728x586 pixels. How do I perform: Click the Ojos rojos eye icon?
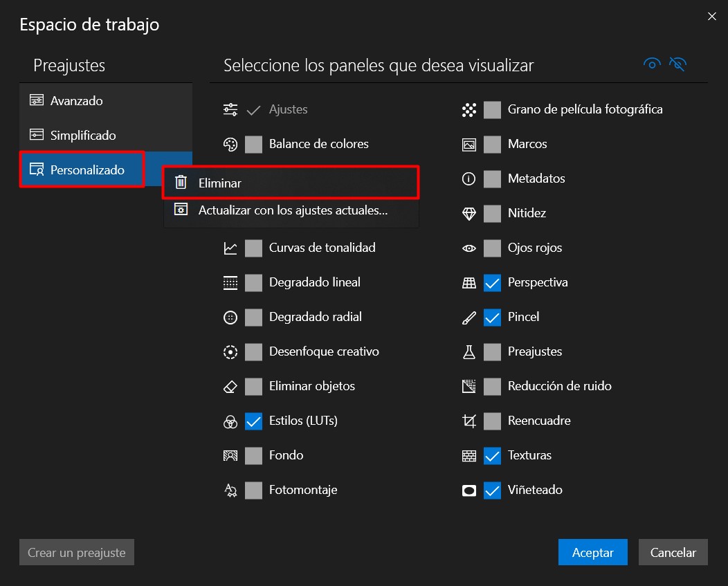click(x=469, y=248)
